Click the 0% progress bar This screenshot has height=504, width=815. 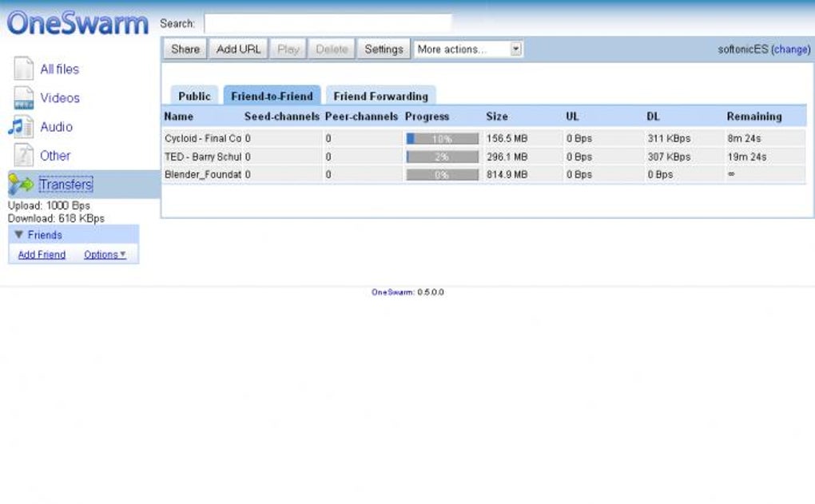[x=443, y=175]
